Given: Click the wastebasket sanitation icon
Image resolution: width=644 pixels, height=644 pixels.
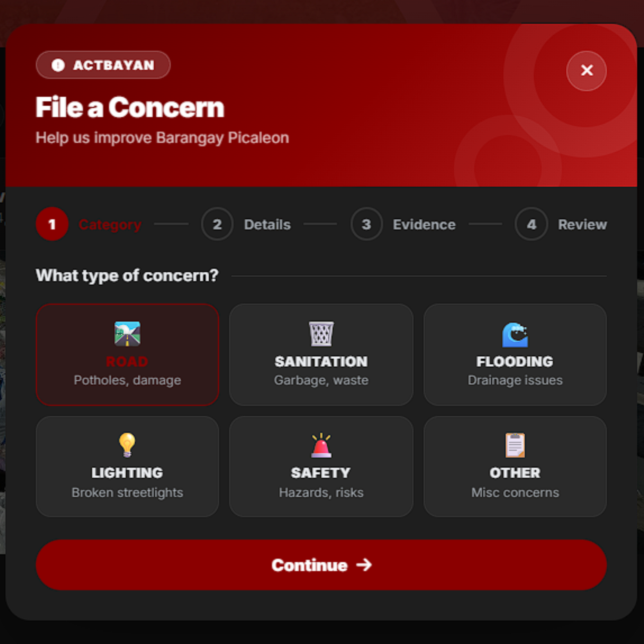Looking at the screenshot, I should tap(321, 334).
